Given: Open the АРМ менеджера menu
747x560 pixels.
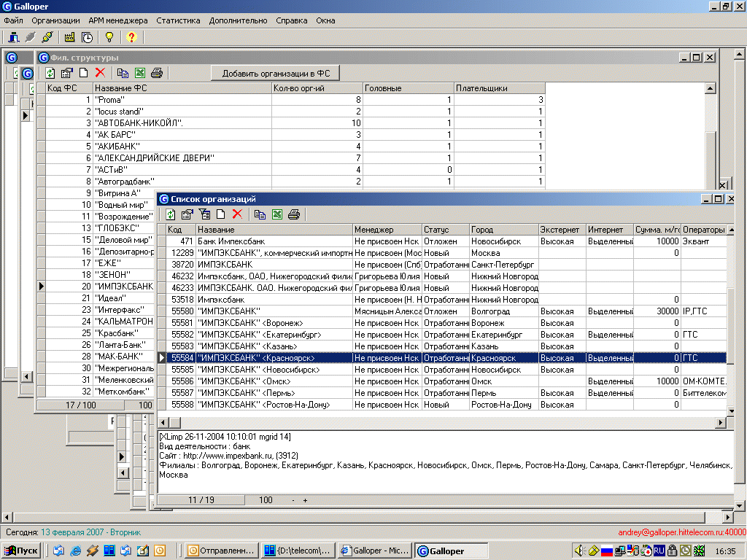Looking at the screenshot, I should tap(118, 20).
